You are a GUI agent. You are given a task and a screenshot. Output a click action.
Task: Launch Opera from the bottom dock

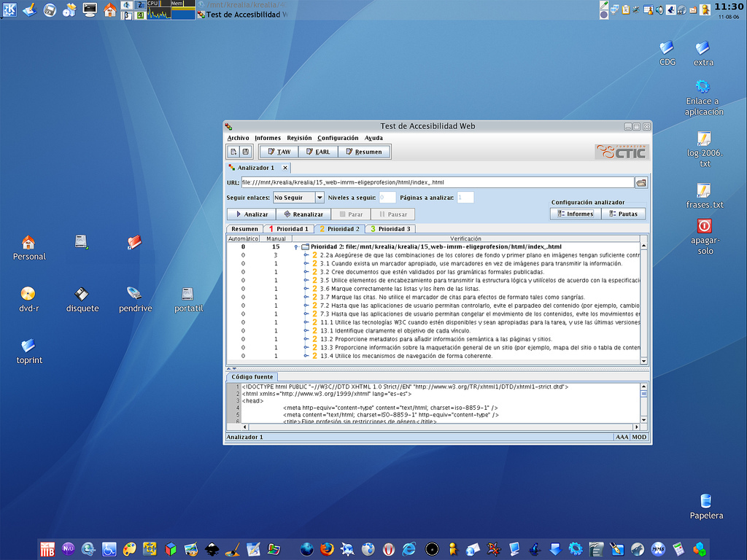[389, 549]
